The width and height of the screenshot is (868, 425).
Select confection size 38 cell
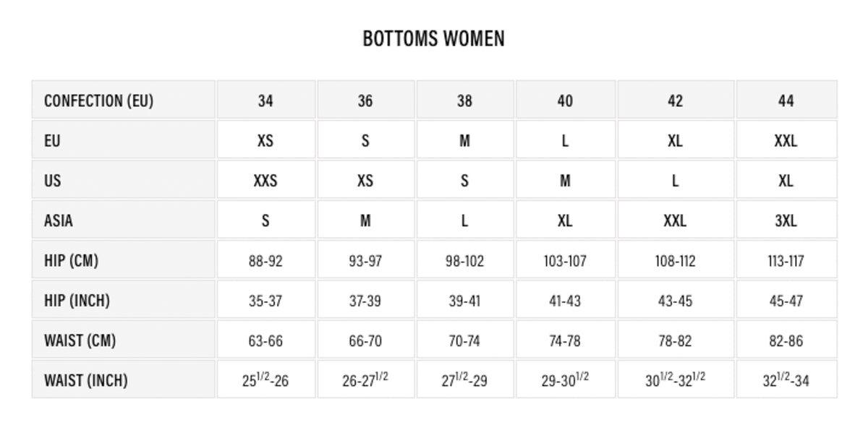pos(464,100)
